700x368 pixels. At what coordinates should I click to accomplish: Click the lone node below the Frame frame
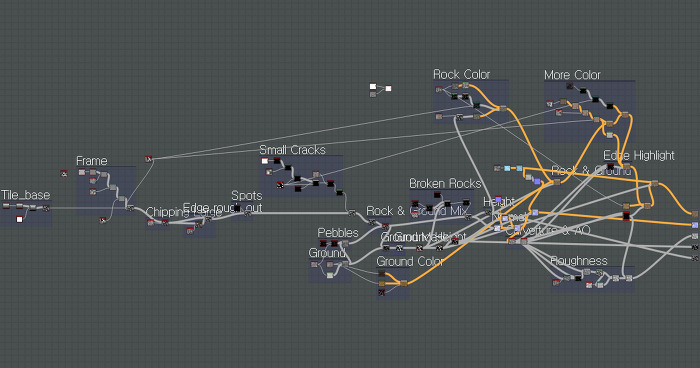coord(103,220)
